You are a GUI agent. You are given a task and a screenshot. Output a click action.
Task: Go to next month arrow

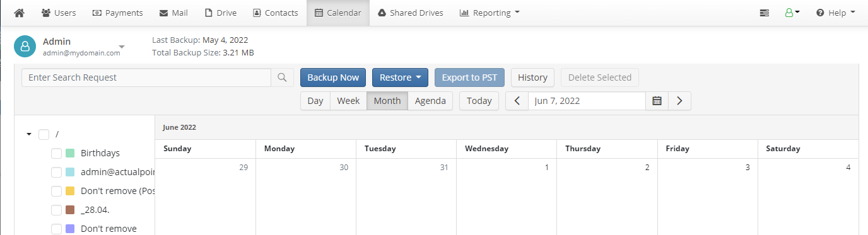679,101
